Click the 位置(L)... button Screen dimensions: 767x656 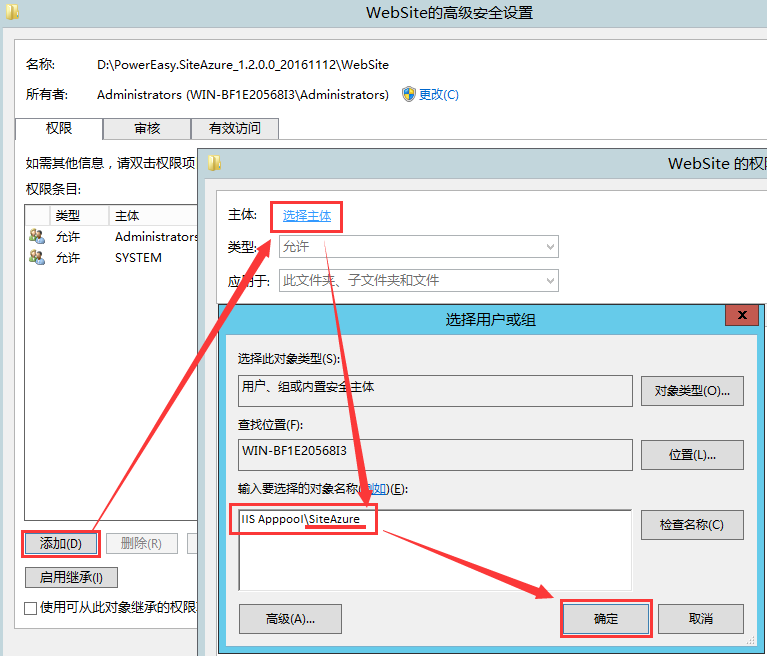click(692, 455)
